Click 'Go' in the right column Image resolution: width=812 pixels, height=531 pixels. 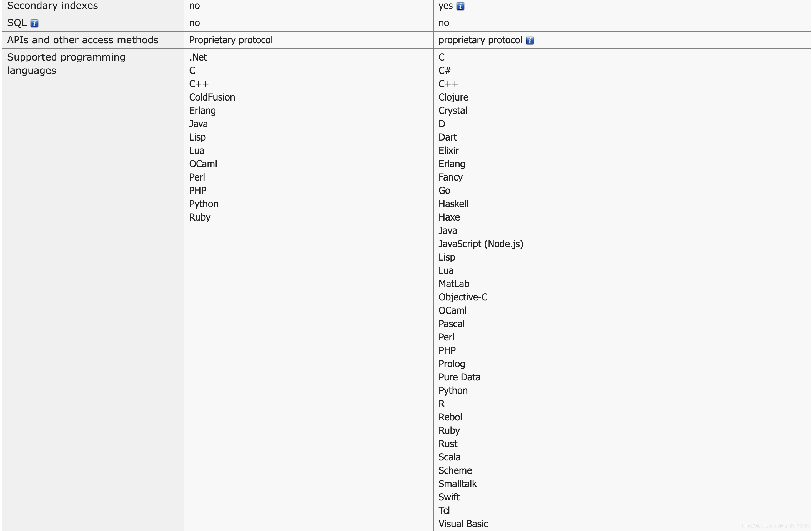pos(445,191)
